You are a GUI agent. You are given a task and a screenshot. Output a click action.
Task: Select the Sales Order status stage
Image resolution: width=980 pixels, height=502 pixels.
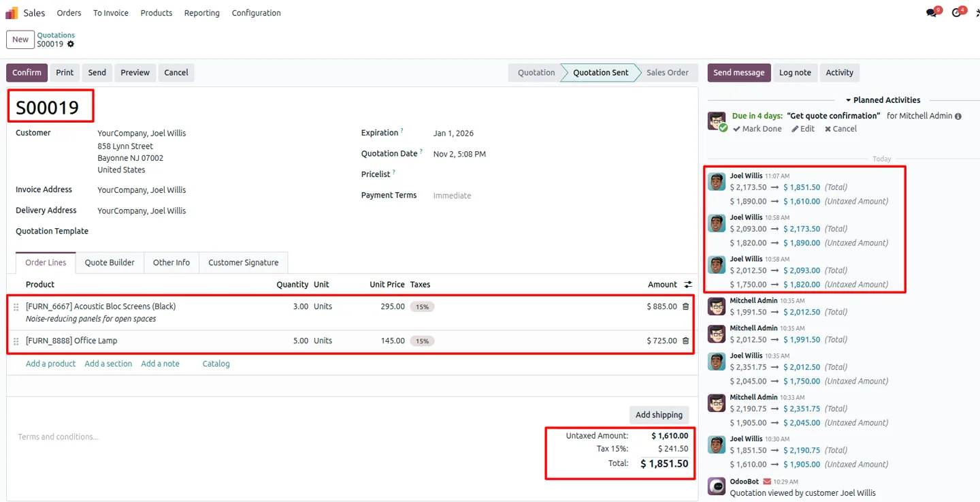667,73
